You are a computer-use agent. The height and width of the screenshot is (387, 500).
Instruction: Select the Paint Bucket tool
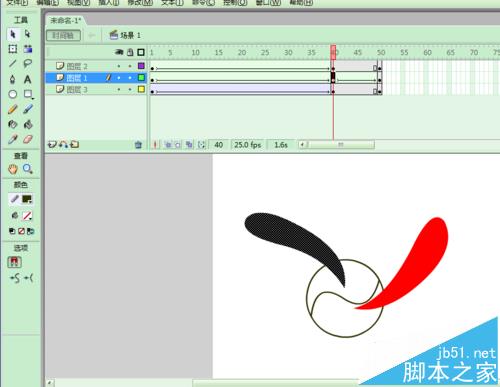(28, 124)
